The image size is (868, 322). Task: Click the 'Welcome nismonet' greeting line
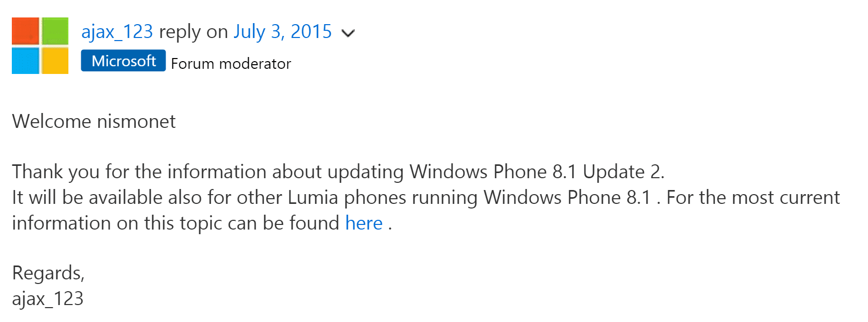click(x=94, y=122)
